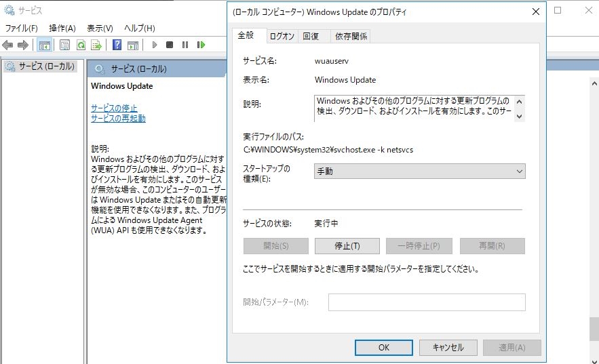Click the 再開(R) button
The width and height of the screenshot is (599, 364).
coord(492,246)
